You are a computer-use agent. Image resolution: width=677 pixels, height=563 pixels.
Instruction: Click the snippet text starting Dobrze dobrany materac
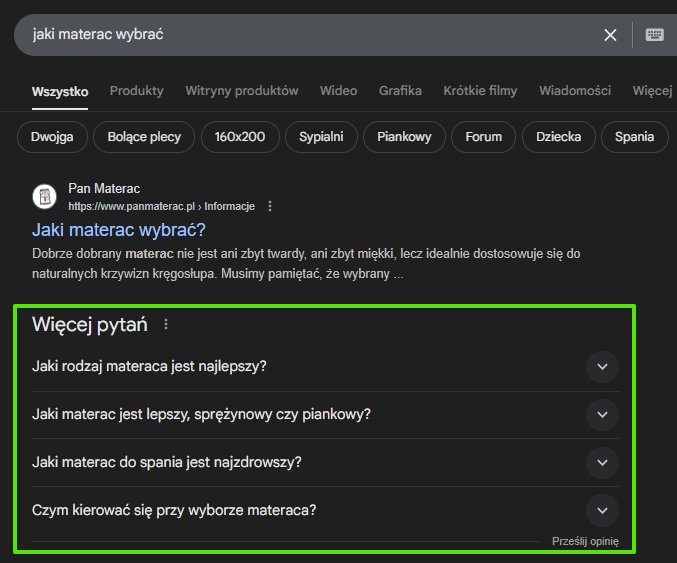pos(306,263)
